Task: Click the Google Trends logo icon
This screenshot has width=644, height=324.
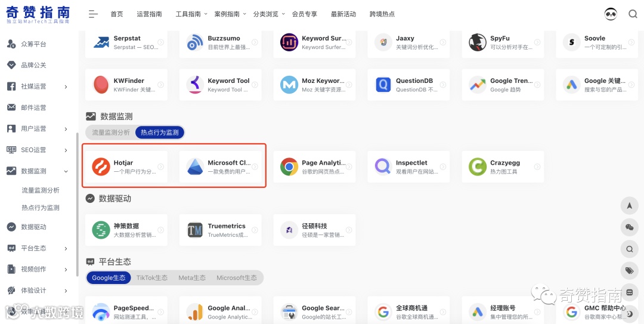Action: [478, 84]
